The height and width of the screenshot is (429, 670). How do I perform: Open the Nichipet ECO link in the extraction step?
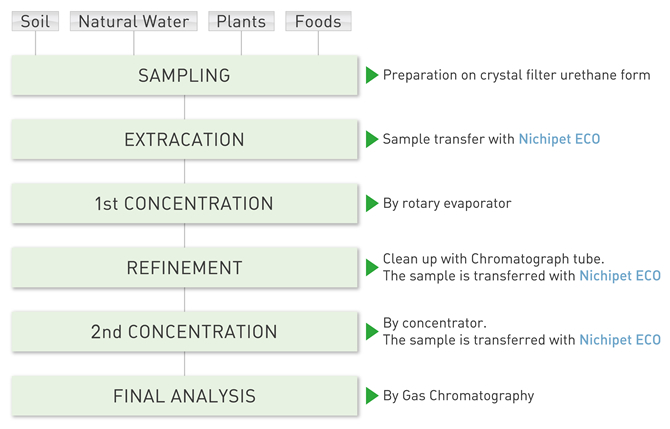(559, 139)
